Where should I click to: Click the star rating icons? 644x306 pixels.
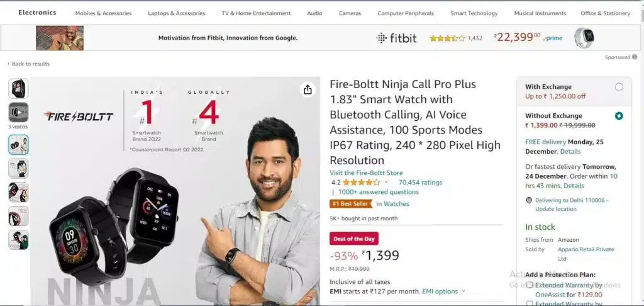362,182
